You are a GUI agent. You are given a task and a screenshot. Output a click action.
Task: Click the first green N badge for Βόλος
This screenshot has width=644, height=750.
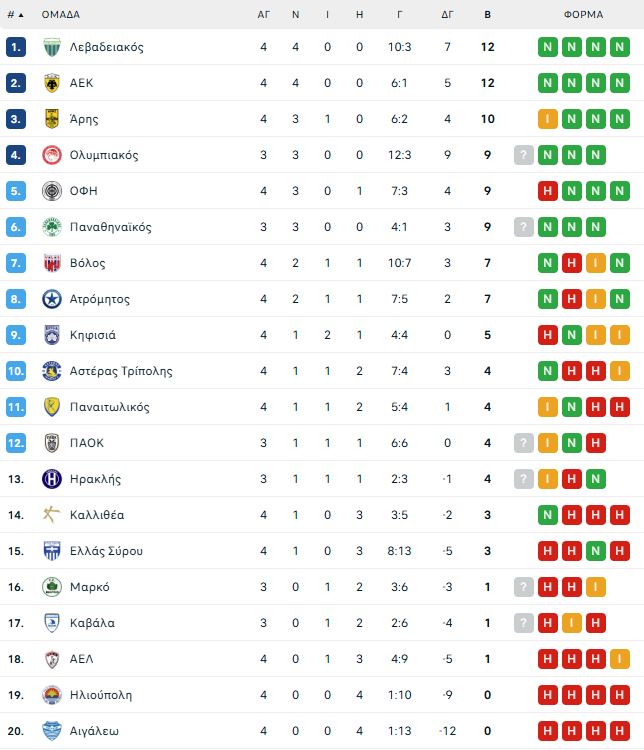pyautogui.click(x=547, y=263)
